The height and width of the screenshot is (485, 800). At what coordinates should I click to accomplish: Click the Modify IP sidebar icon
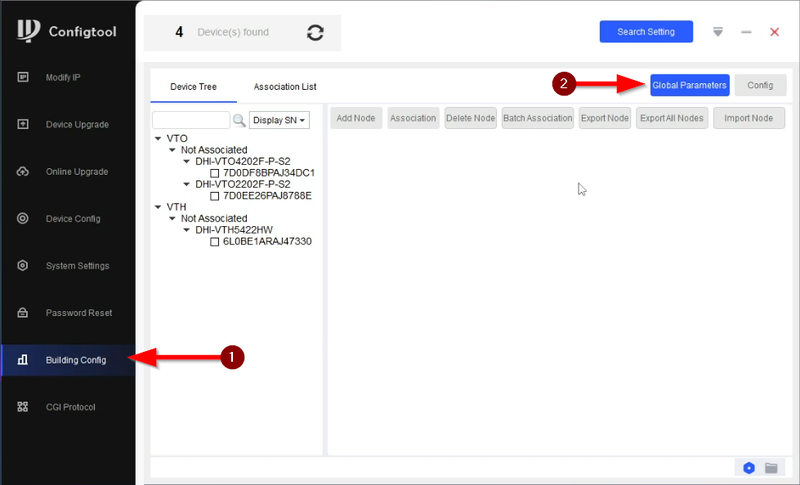(x=23, y=77)
